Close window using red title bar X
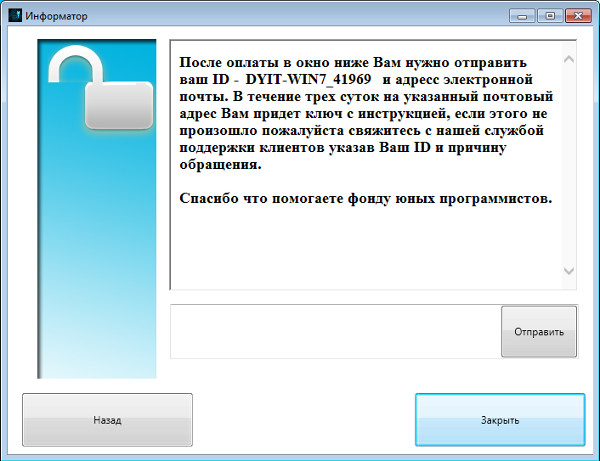This screenshot has width=600, height=461. 577,15
